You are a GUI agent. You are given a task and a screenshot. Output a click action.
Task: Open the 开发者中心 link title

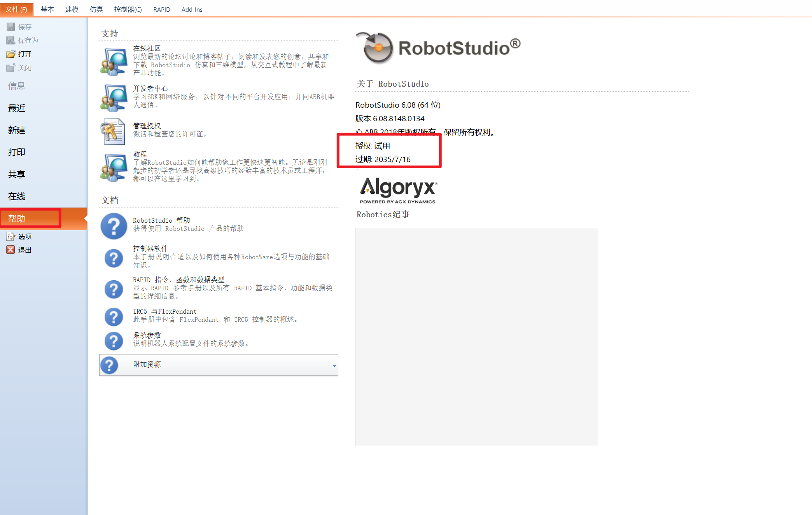click(150, 89)
